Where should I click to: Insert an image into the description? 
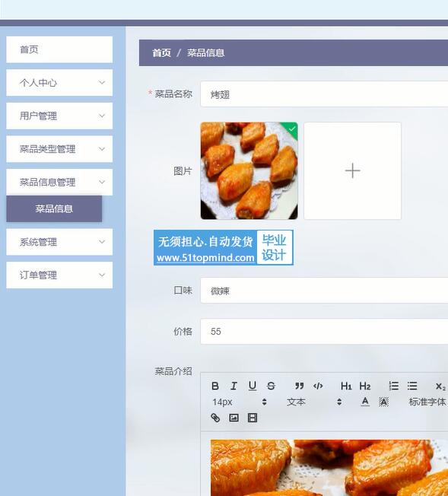[234, 418]
